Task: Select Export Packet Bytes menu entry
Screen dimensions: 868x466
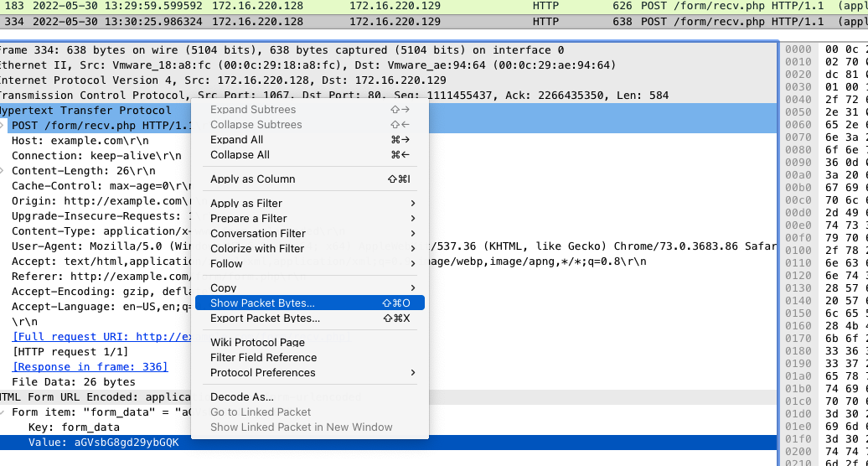Action: tap(265, 318)
